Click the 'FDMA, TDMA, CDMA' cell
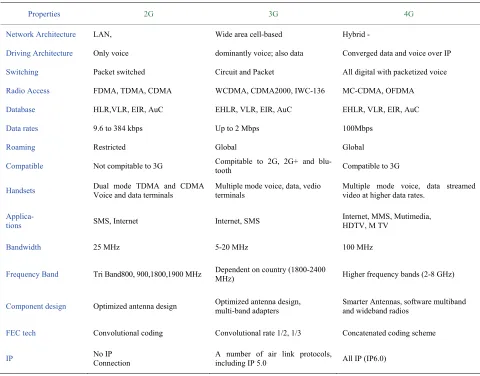 pyautogui.click(x=132, y=91)
